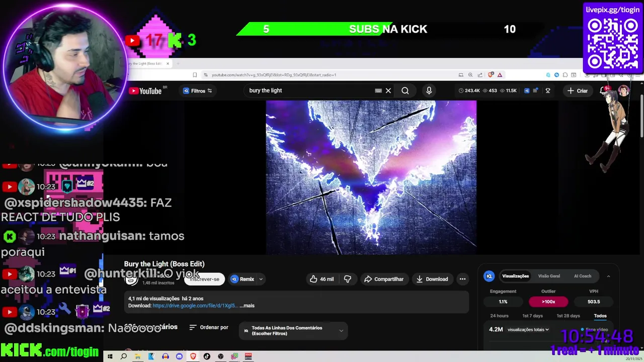This screenshot has width=644, height=362.
Task: Click the Download button
Action: 432,279
